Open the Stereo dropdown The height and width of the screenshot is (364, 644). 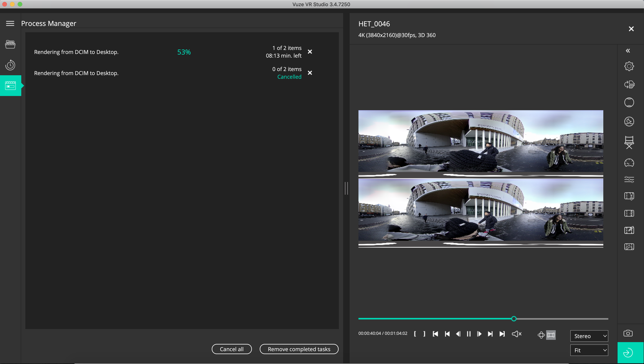click(589, 336)
